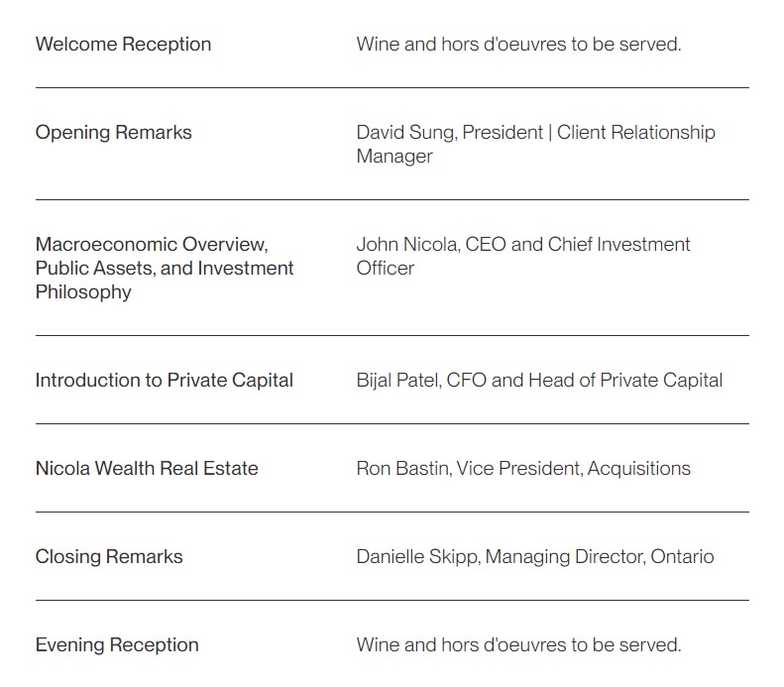The image size is (784, 687).
Task: Click the Closing Remarks heading
Action: 109,556
